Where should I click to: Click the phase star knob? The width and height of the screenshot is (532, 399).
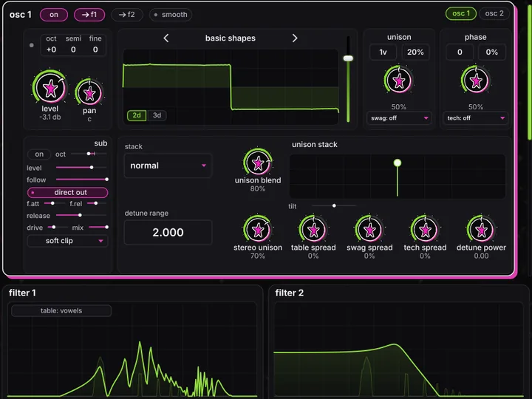point(476,81)
